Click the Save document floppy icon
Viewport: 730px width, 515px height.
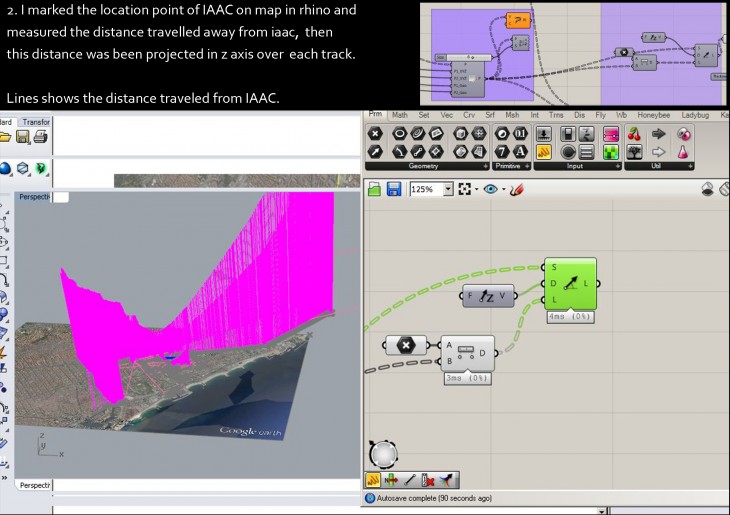point(394,189)
